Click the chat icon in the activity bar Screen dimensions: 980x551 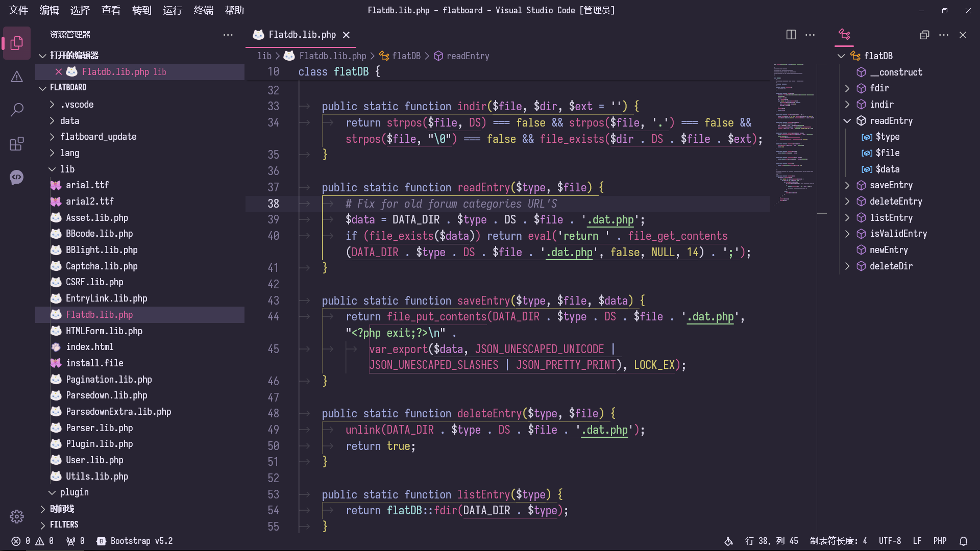(17, 178)
